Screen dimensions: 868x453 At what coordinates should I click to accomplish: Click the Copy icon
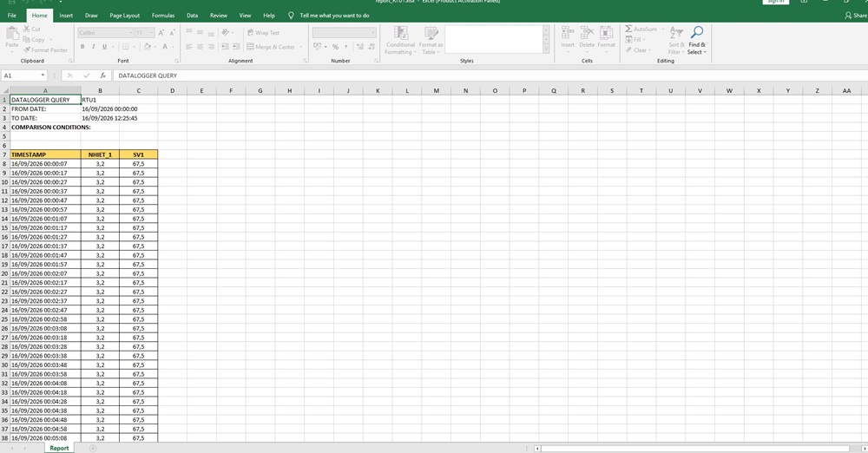click(27, 39)
